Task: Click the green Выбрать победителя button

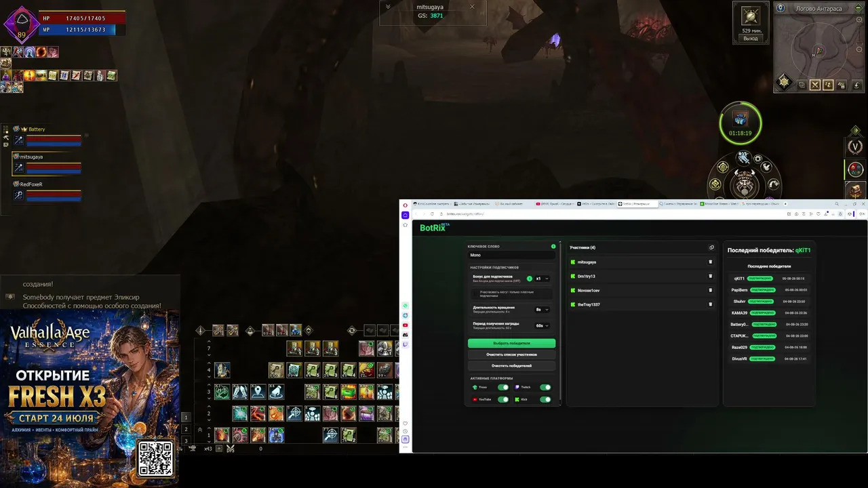Action: click(x=511, y=344)
